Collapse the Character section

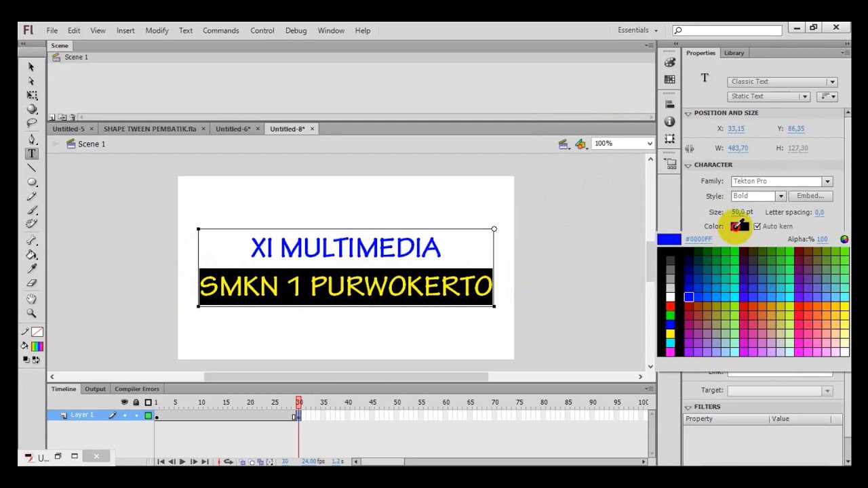[688, 165]
